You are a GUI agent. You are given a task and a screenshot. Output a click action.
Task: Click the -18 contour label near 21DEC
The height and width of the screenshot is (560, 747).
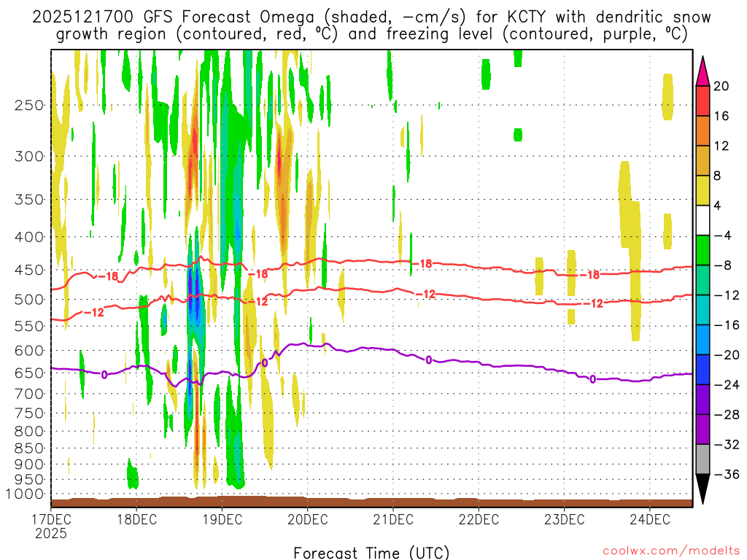(x=422, y=263)
